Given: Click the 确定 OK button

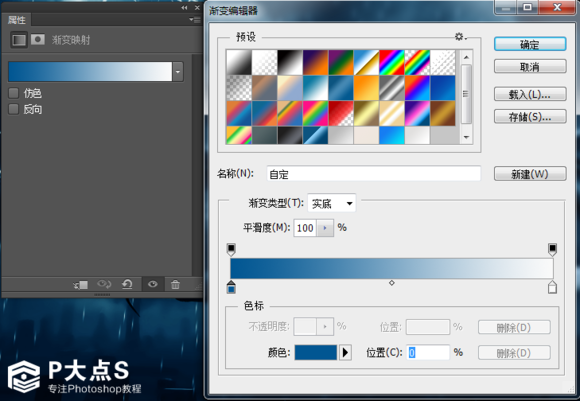Looking at the screenshot, I should tap(530, 44).
